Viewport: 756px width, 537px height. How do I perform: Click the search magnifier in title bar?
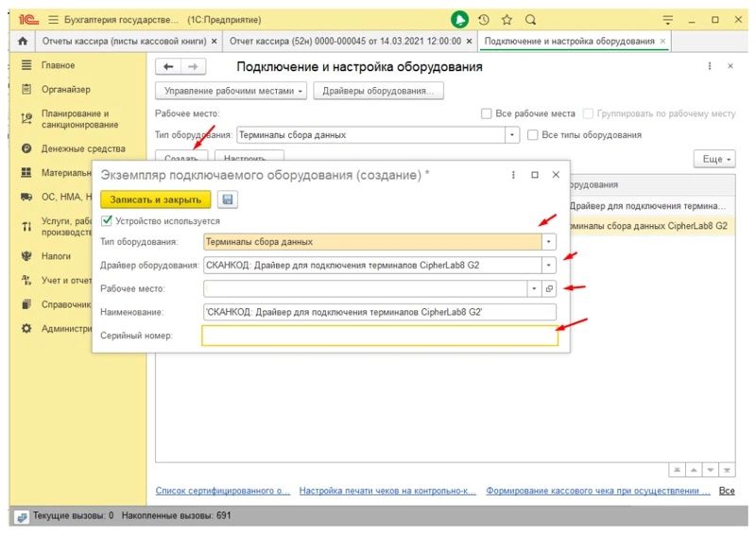pyautogui.click(x=530, y=19)
